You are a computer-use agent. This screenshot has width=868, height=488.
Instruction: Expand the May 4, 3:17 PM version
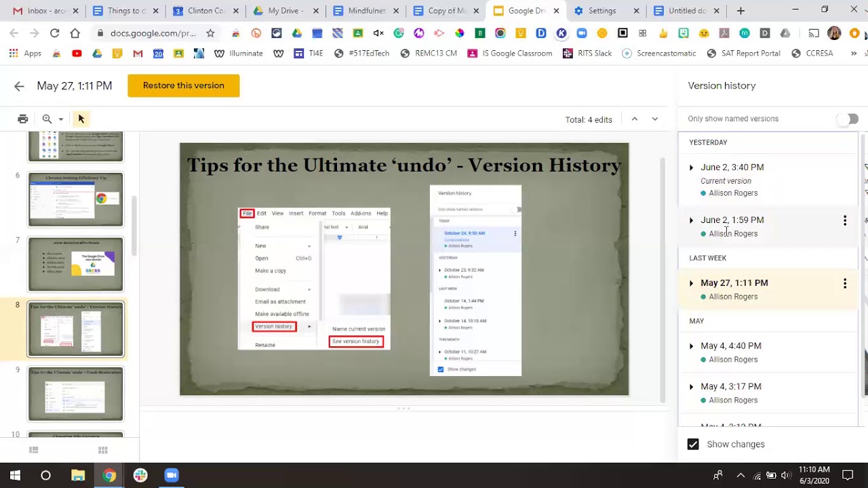(691, 387)
